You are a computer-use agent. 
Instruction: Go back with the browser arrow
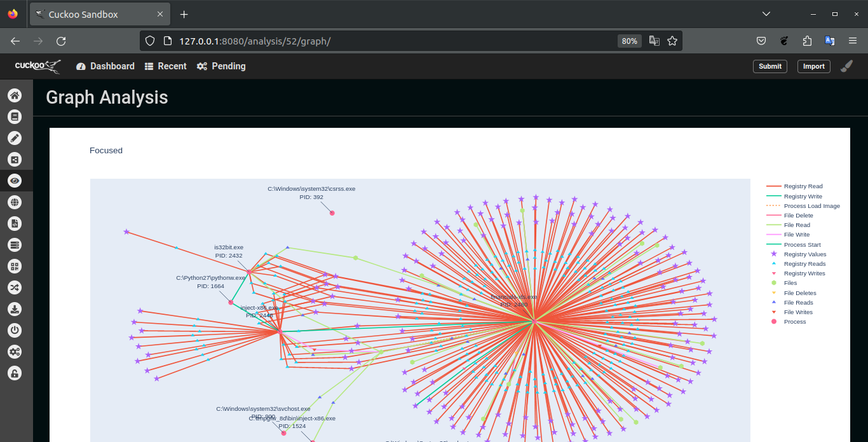[x=15, y=41]
